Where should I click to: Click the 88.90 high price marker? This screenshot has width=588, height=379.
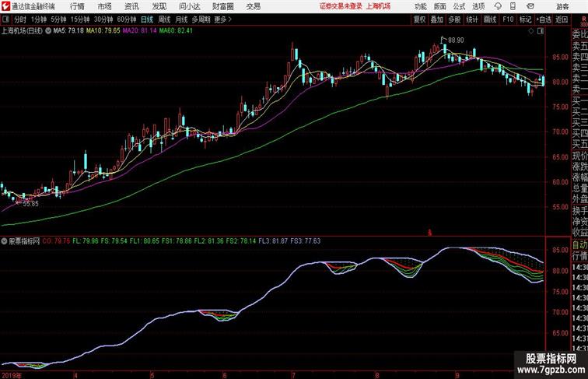(x=456, y=40)
